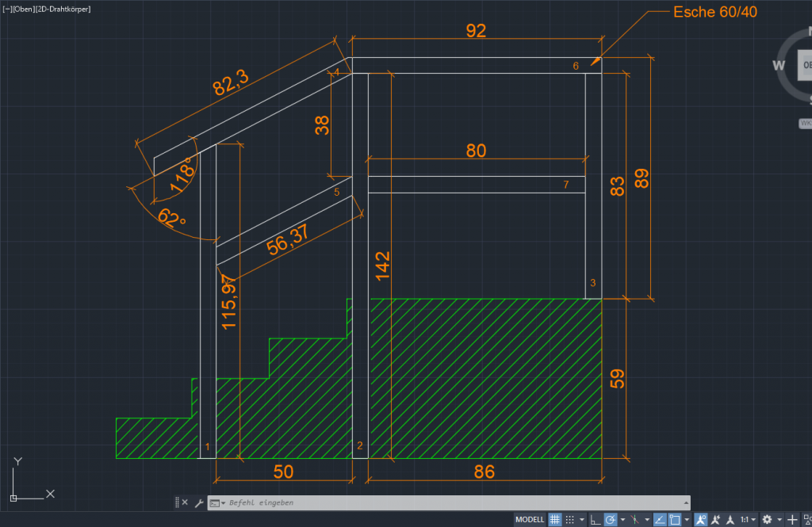Screen dimensions: 812x527
Task: Open the [Oben] view control menu
Action: pos(24,7)
